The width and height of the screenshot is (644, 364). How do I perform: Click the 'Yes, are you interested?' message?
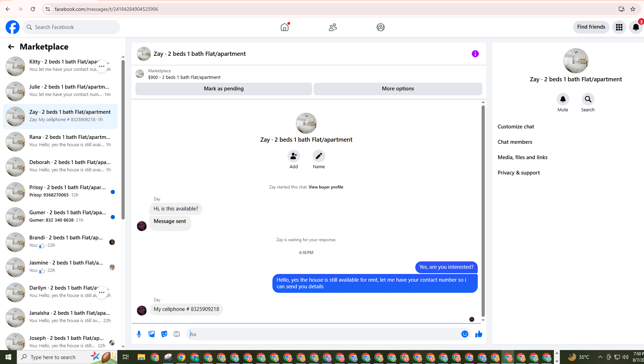pyautogui.click(x=446, y=267)
